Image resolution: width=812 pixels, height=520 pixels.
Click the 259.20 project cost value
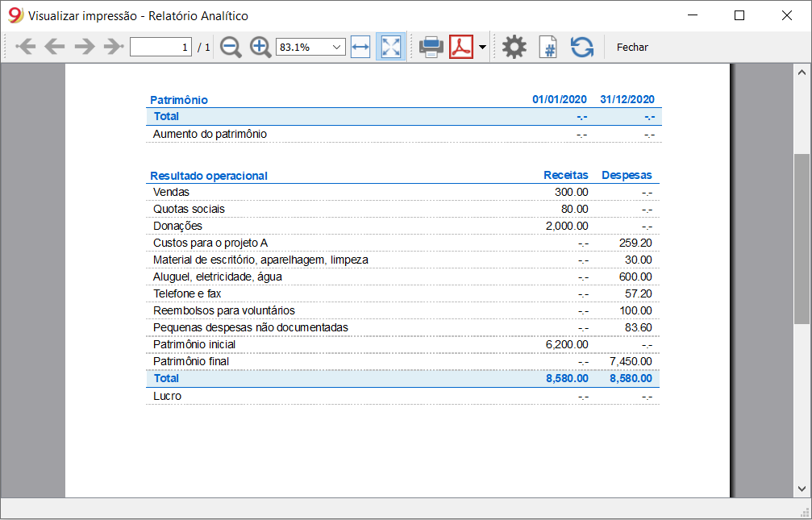pyautogui.click(x=635, y=243)
